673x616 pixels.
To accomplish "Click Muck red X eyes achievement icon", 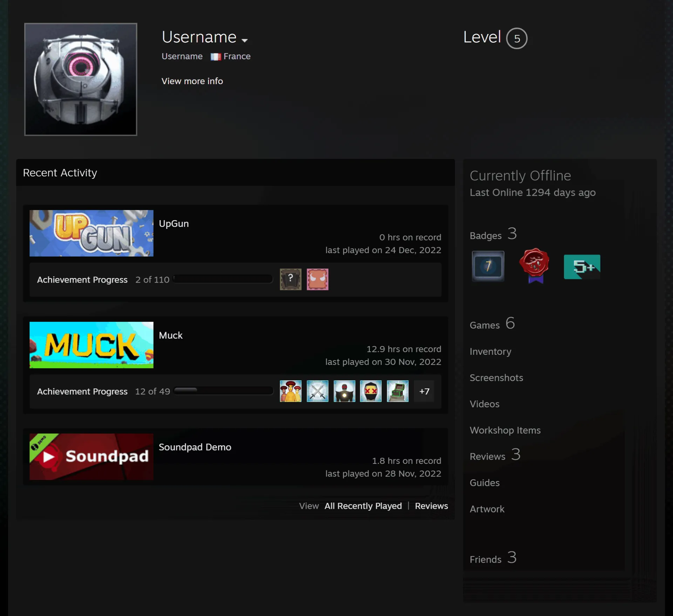I will click(371, 391).
